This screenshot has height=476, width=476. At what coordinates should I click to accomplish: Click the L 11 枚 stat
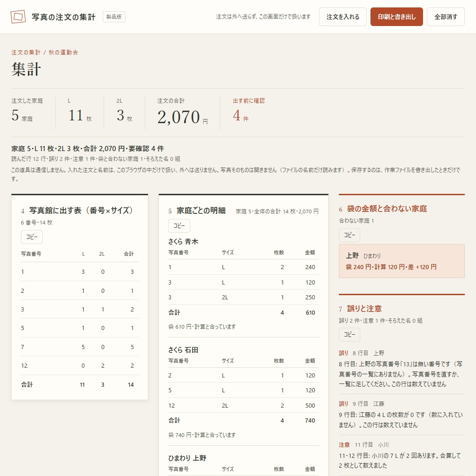tap(80, 112)
